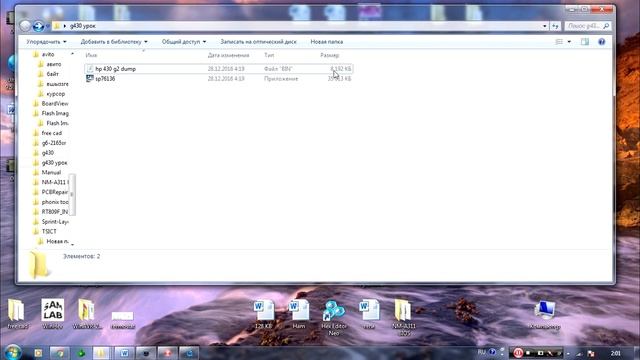640x360 pixels.
Task: Click the magnifier in Explorer's search box
Action: point(606,26)
